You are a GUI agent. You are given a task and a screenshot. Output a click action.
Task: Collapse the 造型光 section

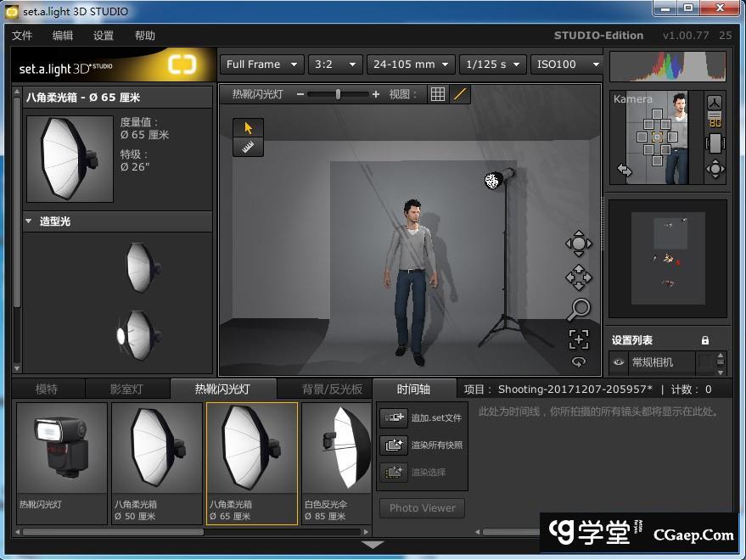click(x=29, y=221)
